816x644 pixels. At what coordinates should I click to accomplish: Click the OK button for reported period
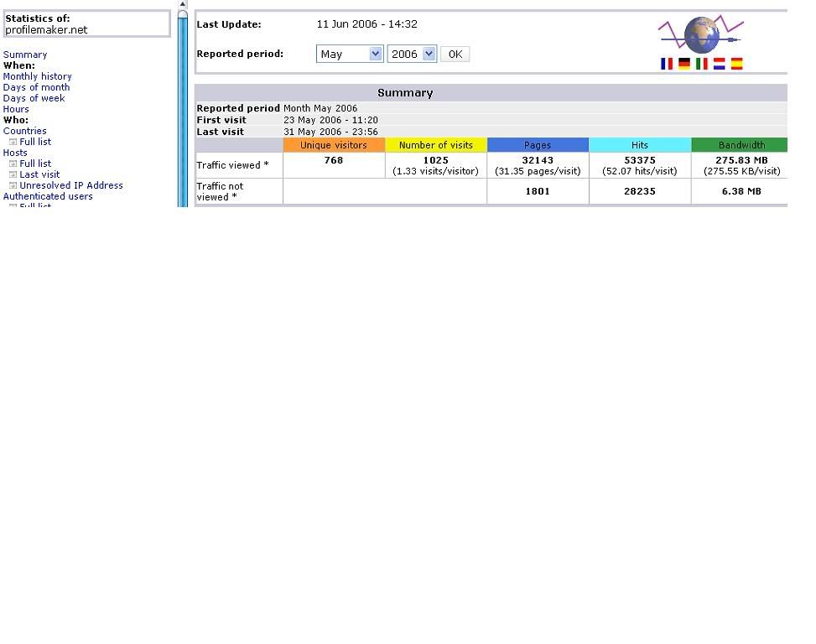click(x=455, y=55)
